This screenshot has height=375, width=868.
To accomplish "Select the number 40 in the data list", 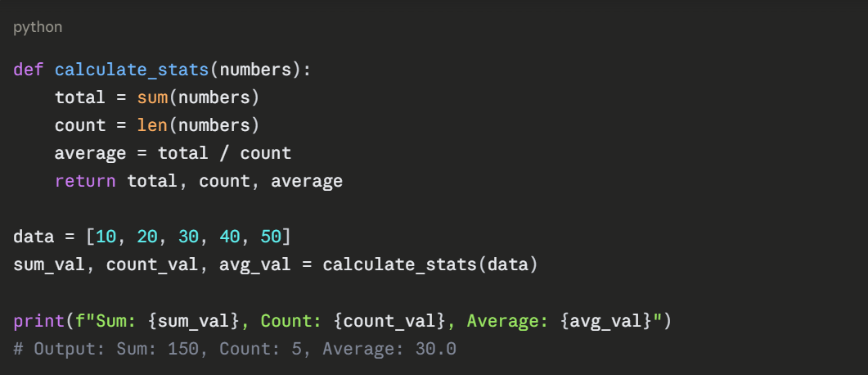I will coord(230,237).
